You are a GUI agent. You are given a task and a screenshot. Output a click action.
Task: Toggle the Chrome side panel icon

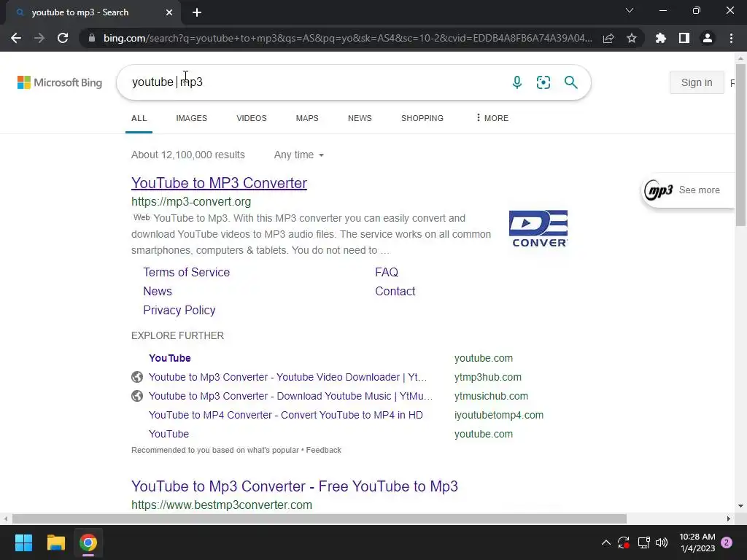click(x=684, y=38)
